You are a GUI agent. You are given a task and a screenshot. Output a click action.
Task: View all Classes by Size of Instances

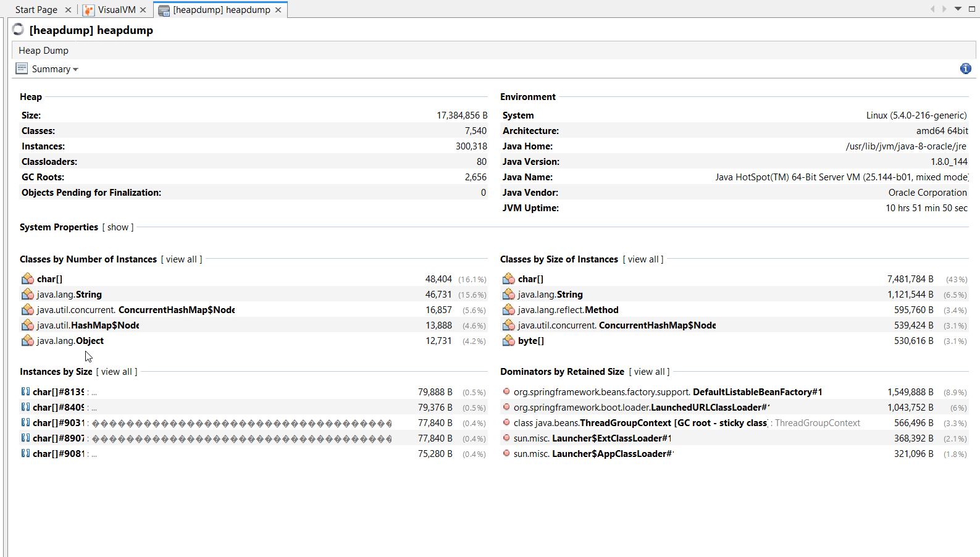643,259
